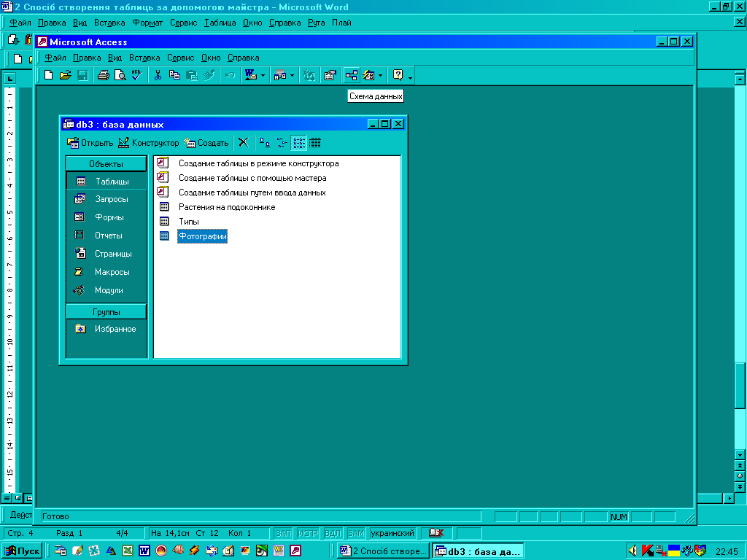
Task: Select the 'Фотографии' table
Action: tap(203, 236)
